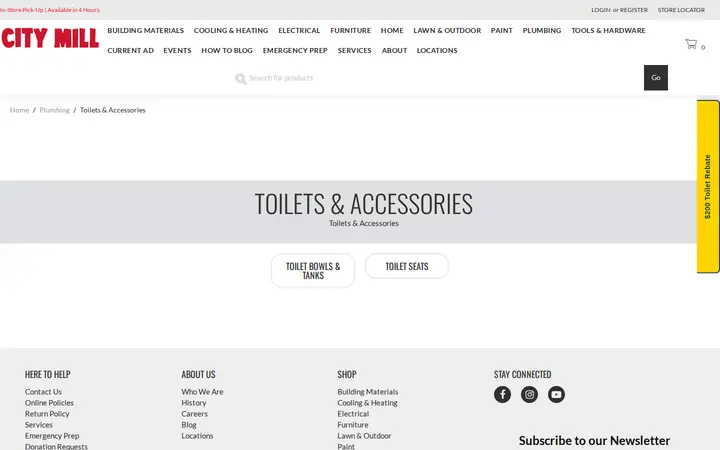Open the Instagram icon in footer
This screenshot has width=720, height=450.
[x=529, y=394]
